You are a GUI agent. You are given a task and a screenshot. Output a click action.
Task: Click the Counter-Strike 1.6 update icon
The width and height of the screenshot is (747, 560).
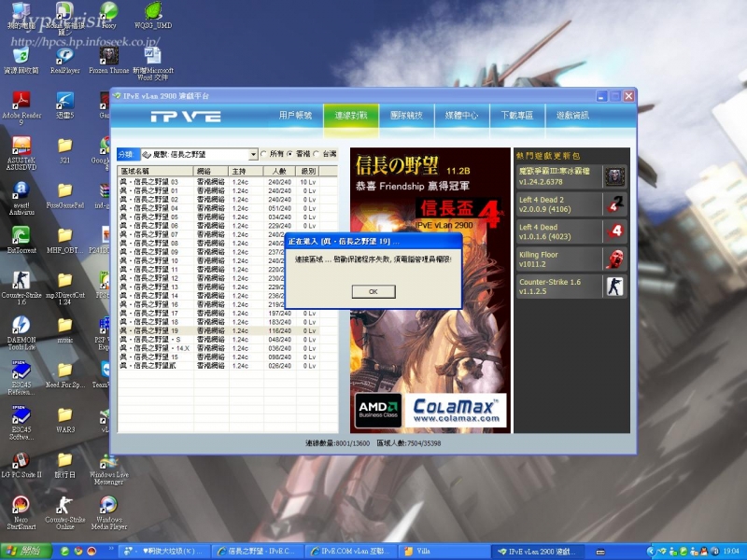pos(613,286)
